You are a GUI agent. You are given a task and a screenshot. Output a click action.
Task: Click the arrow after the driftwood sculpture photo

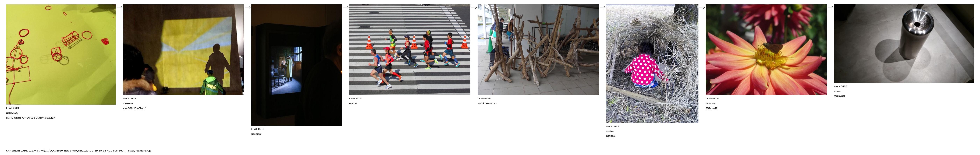pos(602,7)
